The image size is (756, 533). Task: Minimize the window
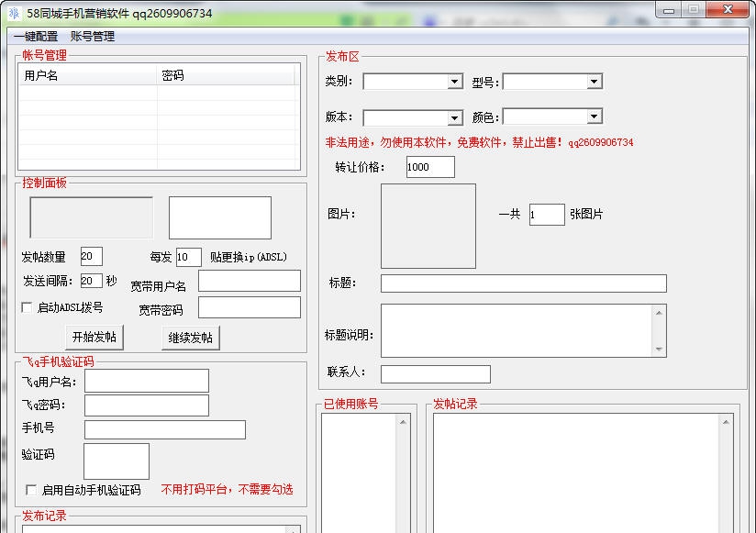pyautogui.click(x=668, y=10)
